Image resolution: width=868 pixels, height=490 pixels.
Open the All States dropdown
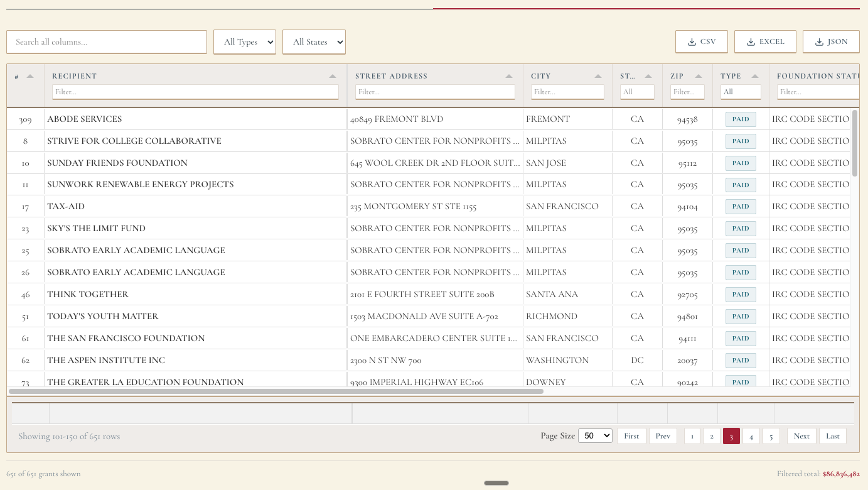pyautogui.click(x=314, y=42)
